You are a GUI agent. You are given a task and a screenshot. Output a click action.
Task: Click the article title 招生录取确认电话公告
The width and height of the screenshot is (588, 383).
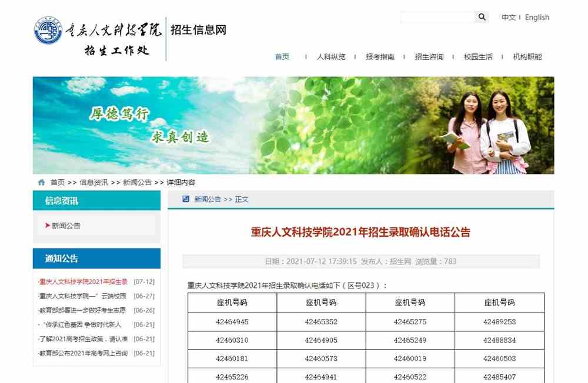(360, 232)
